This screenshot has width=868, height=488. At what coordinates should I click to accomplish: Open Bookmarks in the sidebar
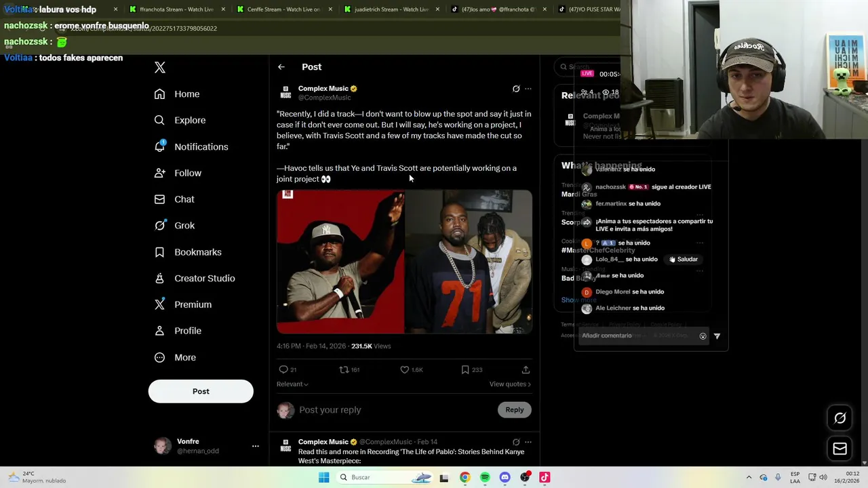point(188,252)
